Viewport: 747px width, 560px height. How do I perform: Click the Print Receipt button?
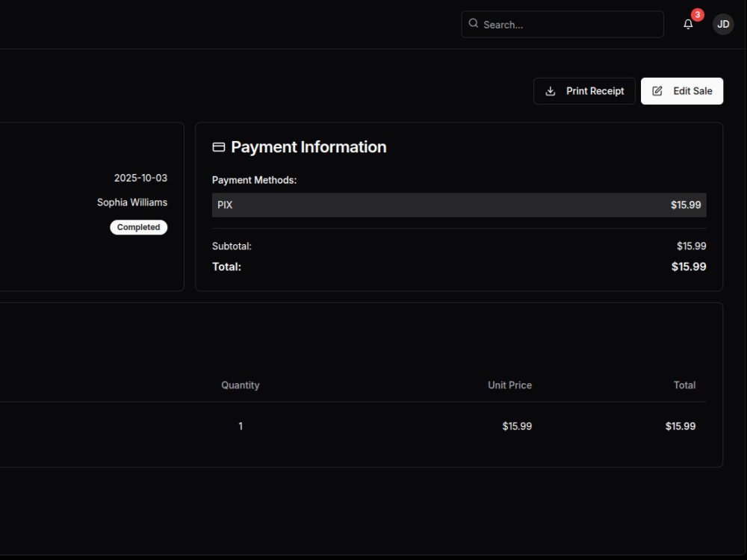point(584,91)
